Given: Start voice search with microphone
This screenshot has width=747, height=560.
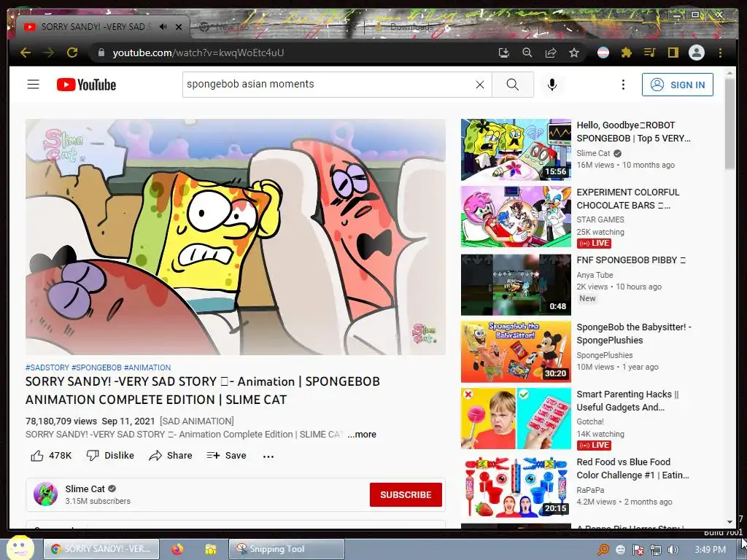Looking at the screenshot, I should (x=552, y=85).
